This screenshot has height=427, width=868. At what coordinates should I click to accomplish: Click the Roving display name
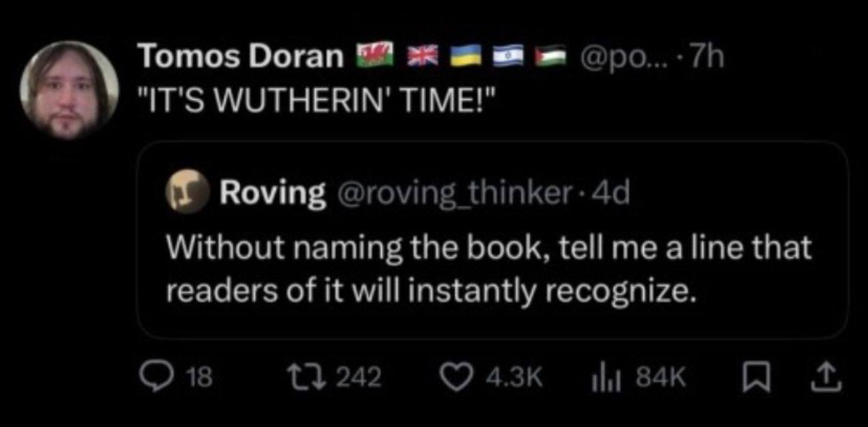pyautogui.click(x=272, y=194)
